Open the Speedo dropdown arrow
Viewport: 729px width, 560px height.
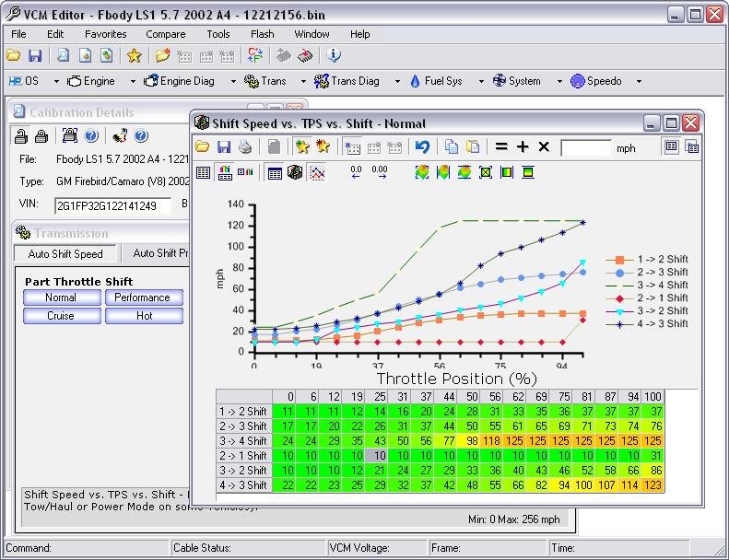(639, 82)
